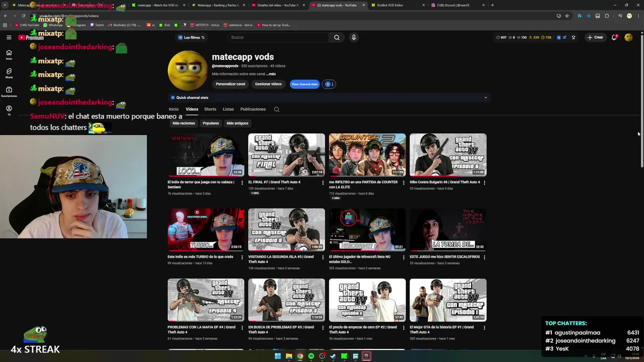Viewport: 644px width, 362px height.
Task: Open options for the TURBIO indie video
Action: (243, 257)
